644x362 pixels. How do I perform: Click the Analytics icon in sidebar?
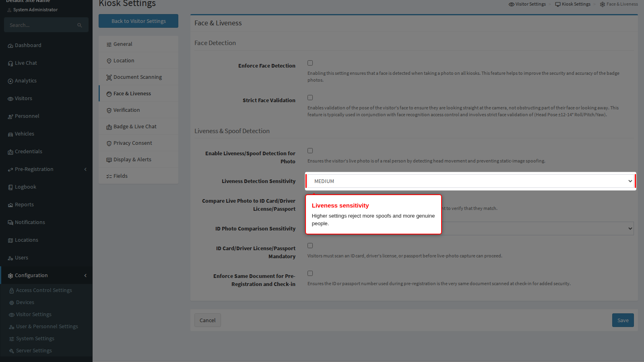10,81
